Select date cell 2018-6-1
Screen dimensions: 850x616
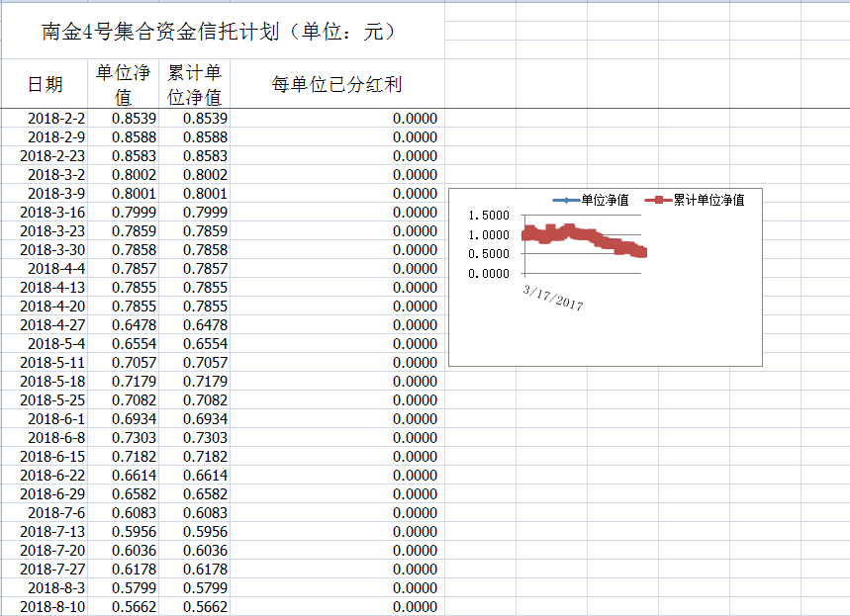click(x=45, y=419)
